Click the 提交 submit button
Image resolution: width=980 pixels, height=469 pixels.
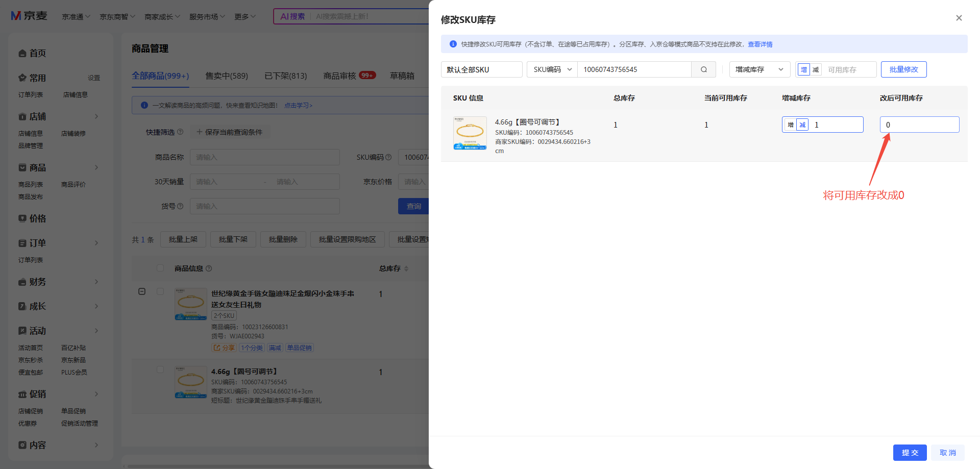coord(910,453)
